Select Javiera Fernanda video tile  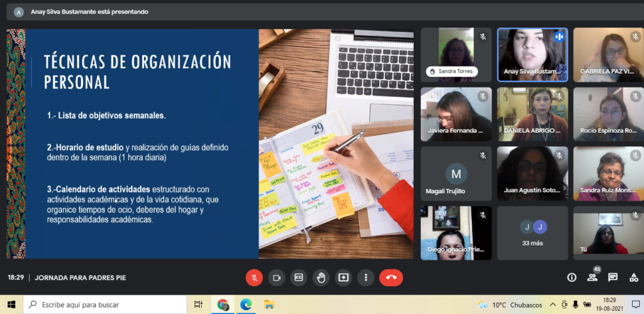pos(456,115)
